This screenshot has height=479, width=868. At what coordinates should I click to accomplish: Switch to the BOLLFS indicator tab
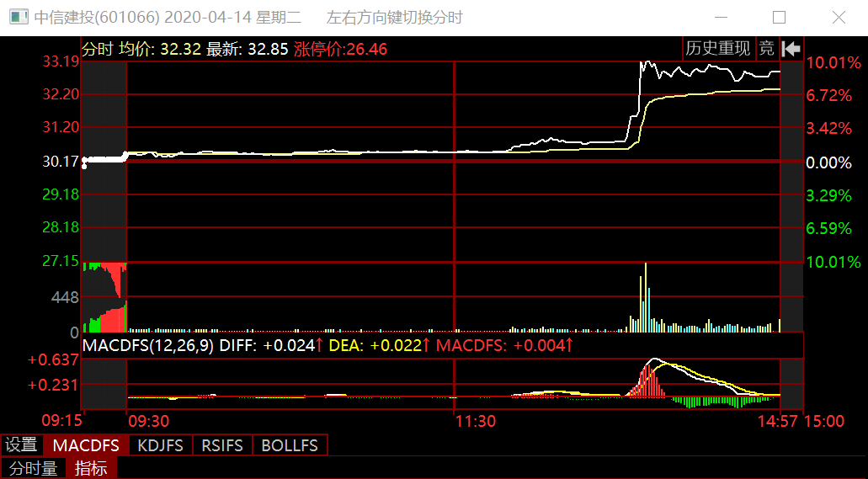click(290, 445)
